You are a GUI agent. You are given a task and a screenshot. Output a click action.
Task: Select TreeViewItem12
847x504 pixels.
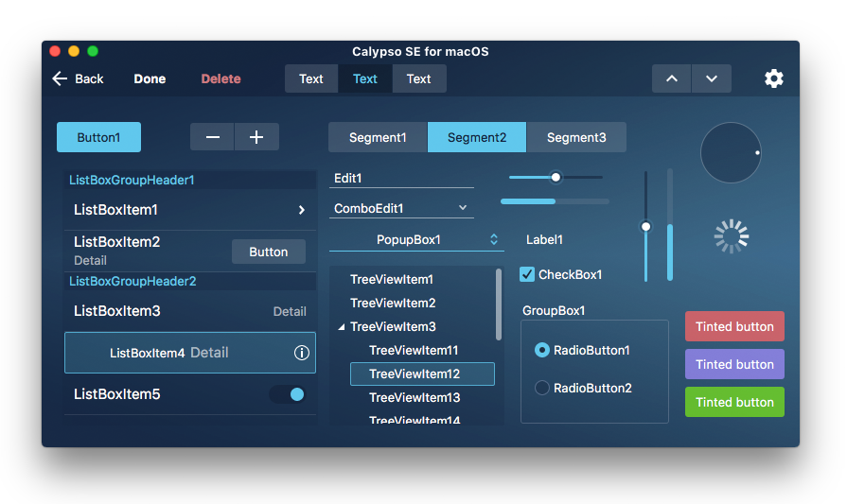(x=422, y=374)
